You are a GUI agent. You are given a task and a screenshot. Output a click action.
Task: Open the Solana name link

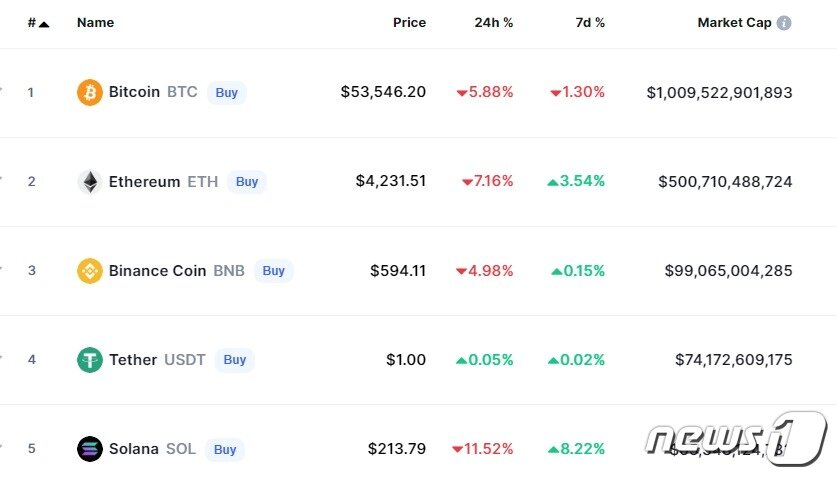click(x=133, y=449)
